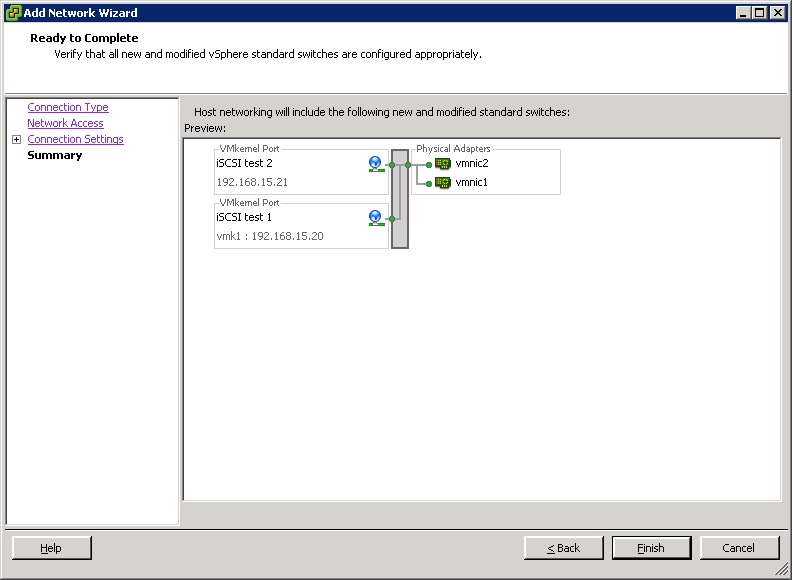Viewport: 792px width, 580px height.
Task: Click the iSCSI test 1 globe icon
Action: click(376, 217)
